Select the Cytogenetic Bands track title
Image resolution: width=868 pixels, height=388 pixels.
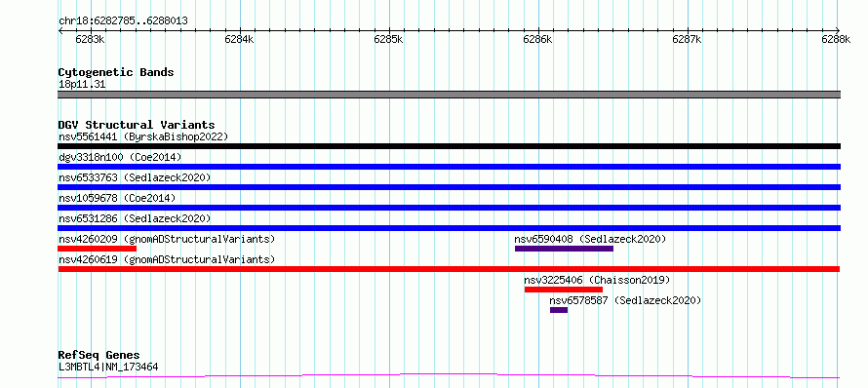click(x=116, y=72)
